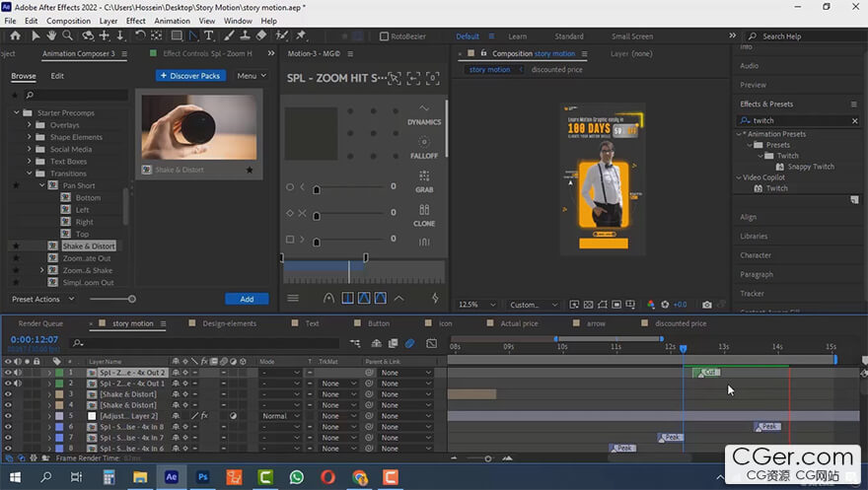868x490 pixels.
Task: Switch to Design-elements timeline tab
Action: click(229, 323)
